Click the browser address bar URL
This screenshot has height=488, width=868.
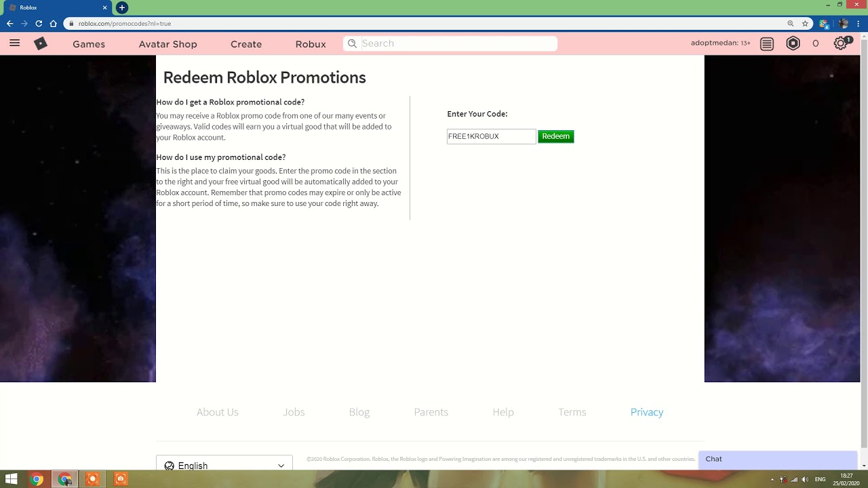pos(125,24)
